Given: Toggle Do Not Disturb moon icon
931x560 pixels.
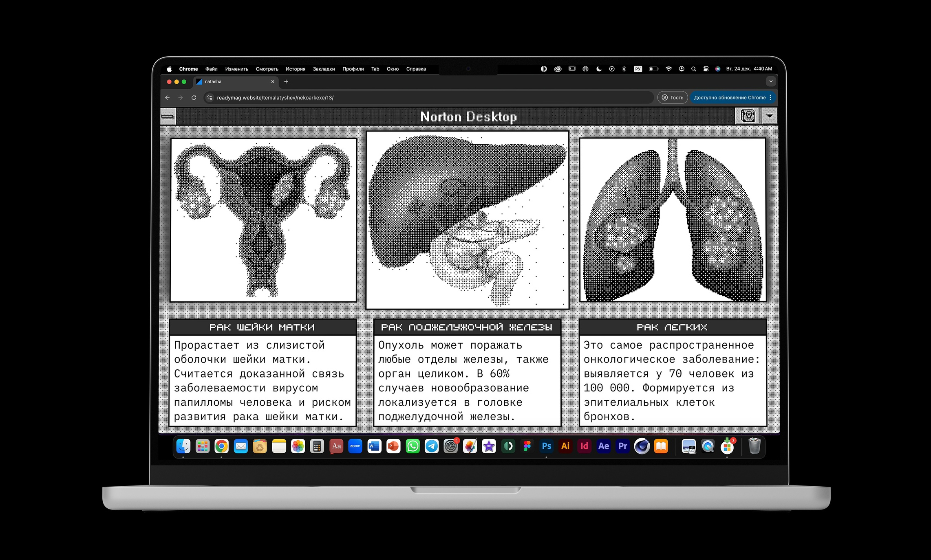Looking at the screenshot, I should pos(598,69).
